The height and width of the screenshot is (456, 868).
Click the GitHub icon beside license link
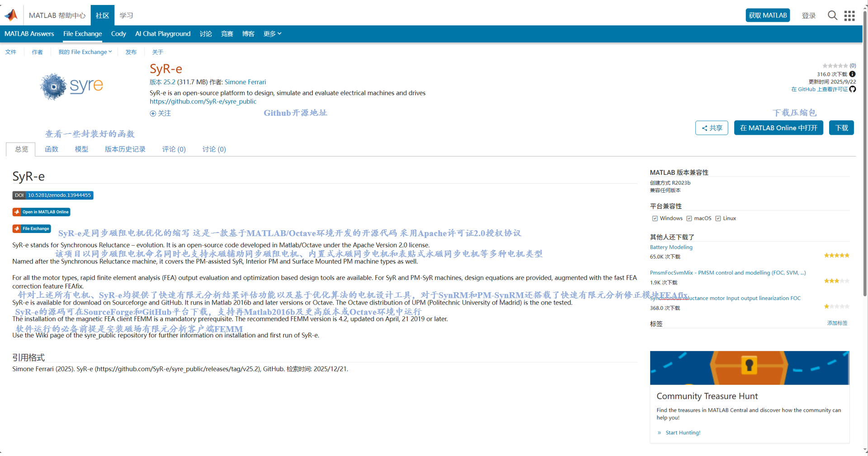853,89
